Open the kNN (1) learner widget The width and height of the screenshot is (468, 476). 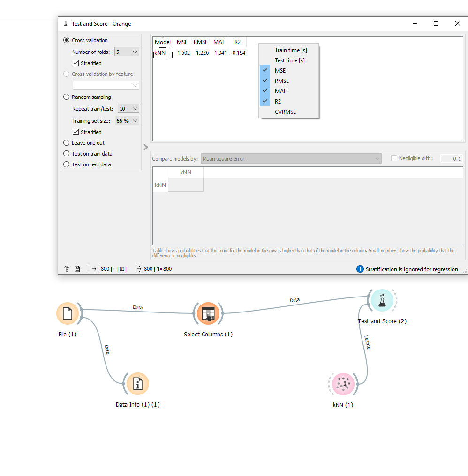(343, 384)
